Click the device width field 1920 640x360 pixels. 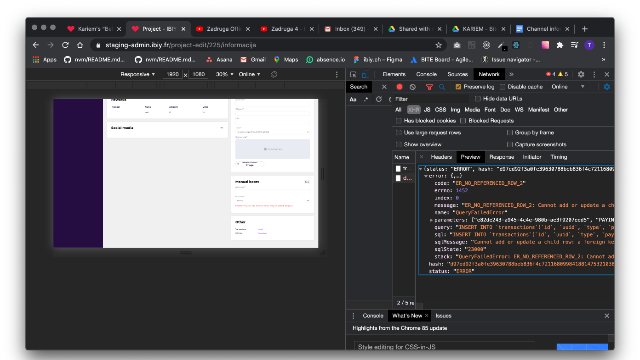(173, 74)
